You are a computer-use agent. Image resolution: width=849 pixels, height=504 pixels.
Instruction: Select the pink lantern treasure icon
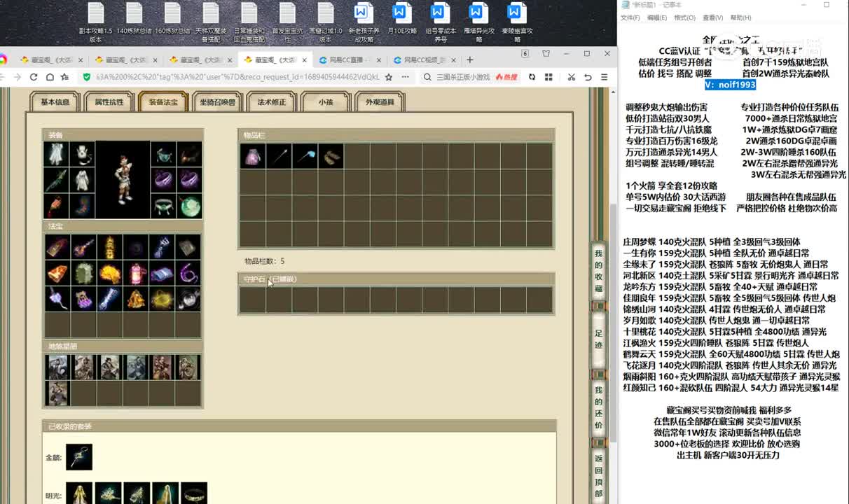click(135, 273)
